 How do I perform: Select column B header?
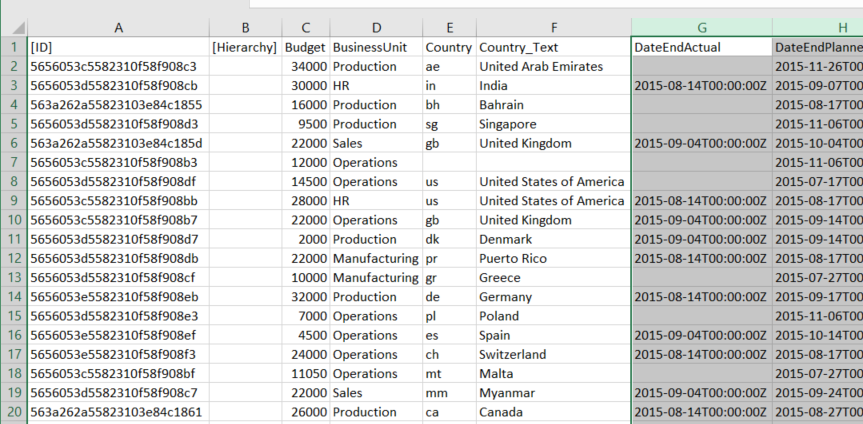tap(244, 27)
